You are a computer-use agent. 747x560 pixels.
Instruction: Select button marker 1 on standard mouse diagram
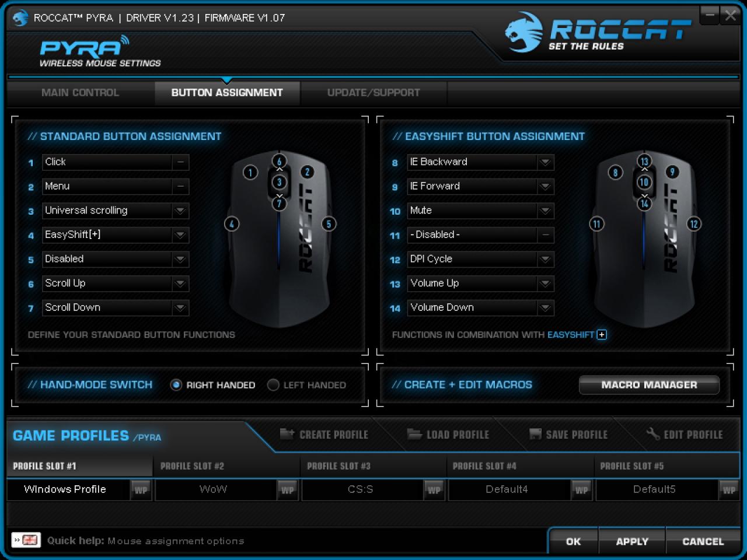[250, 172]
